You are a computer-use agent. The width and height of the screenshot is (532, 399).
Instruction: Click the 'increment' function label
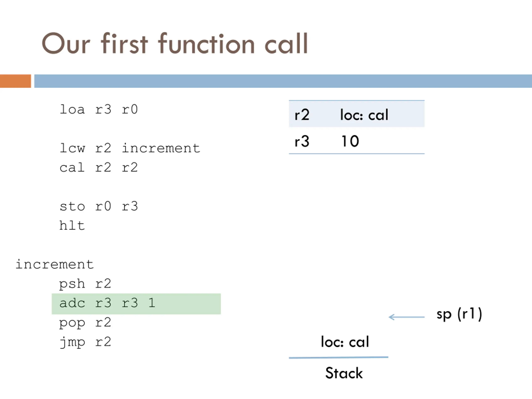[x=55, y=265]
